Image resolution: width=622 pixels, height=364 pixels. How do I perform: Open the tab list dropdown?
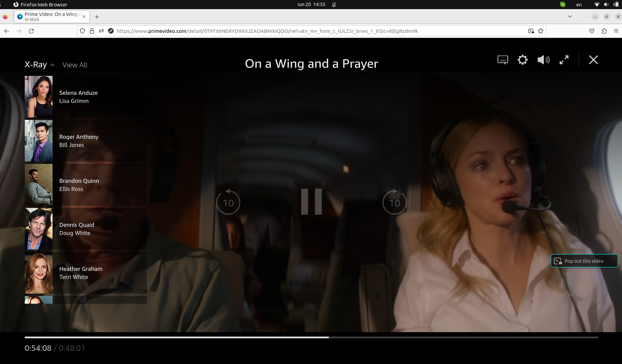pyautogui.click(x=570, y=16)
